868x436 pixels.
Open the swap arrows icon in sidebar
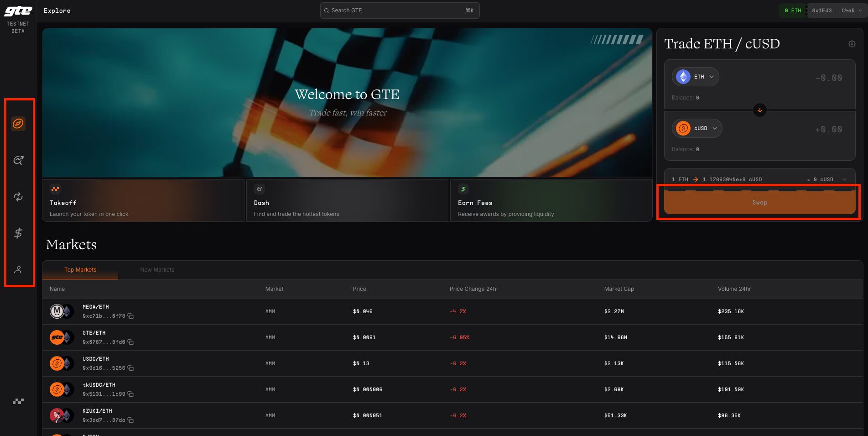[18, 197]
